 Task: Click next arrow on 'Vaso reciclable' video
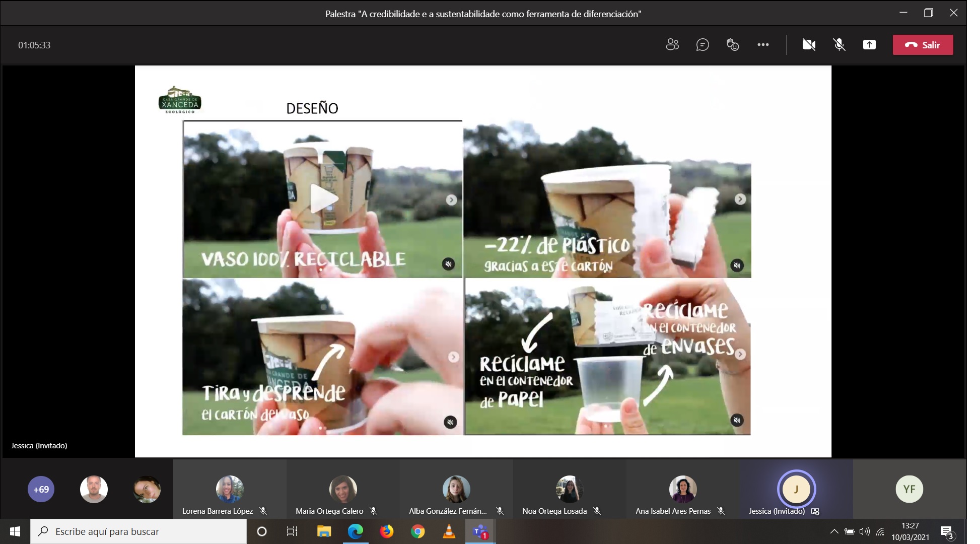pyautogui.click(x=452, y=200)
